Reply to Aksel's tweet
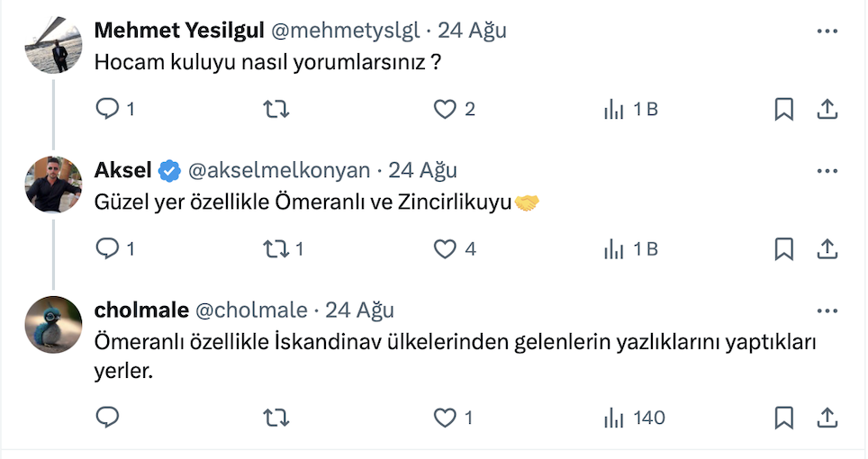 point(108,249)
